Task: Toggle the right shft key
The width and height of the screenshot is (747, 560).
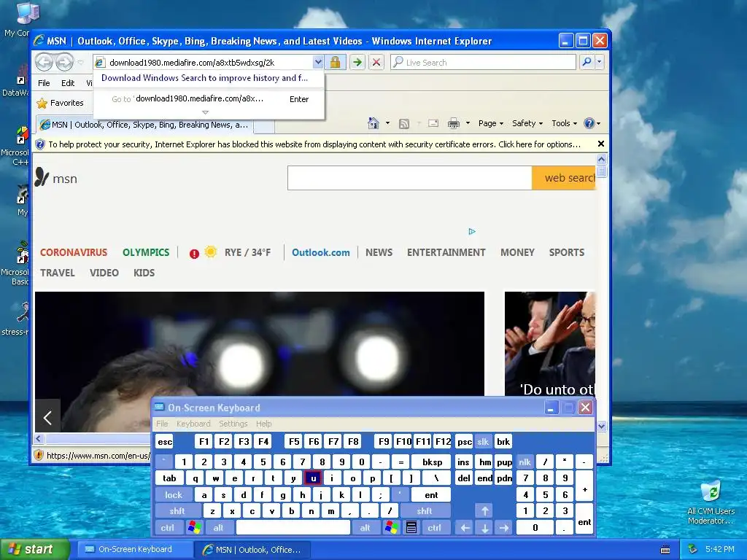Action: click(x=425, y=511)
